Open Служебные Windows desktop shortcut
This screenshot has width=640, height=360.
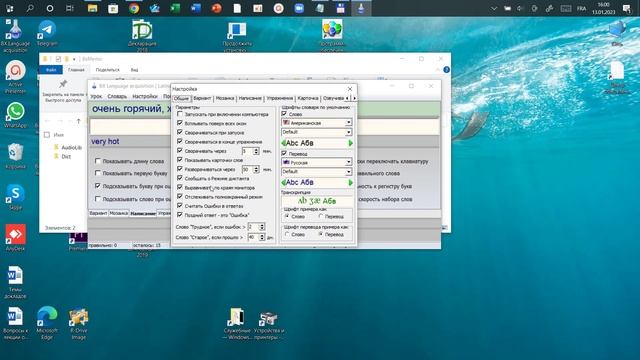tap(237, 324)
